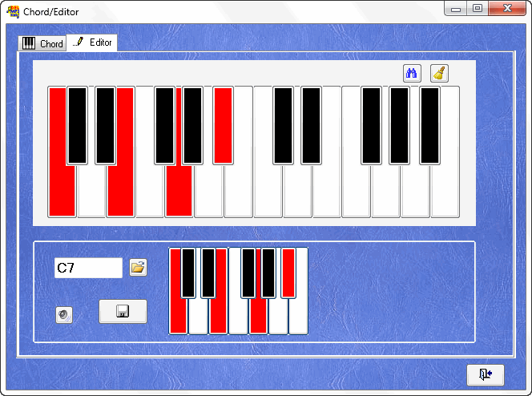Viewport: 532px width, 396px height.
Task: Toggle the red E white key on small keyboard
Action: click(x=218, y=317)
